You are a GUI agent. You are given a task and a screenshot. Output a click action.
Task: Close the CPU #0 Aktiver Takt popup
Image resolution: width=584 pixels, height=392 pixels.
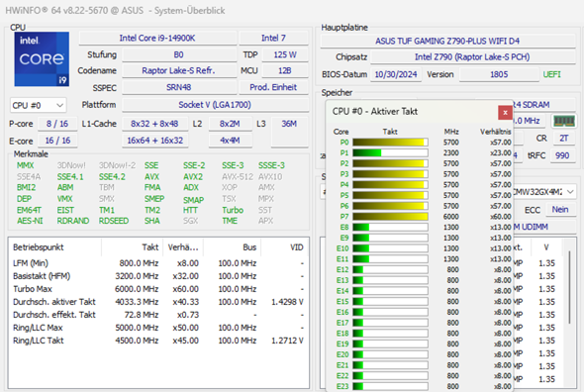505,112
